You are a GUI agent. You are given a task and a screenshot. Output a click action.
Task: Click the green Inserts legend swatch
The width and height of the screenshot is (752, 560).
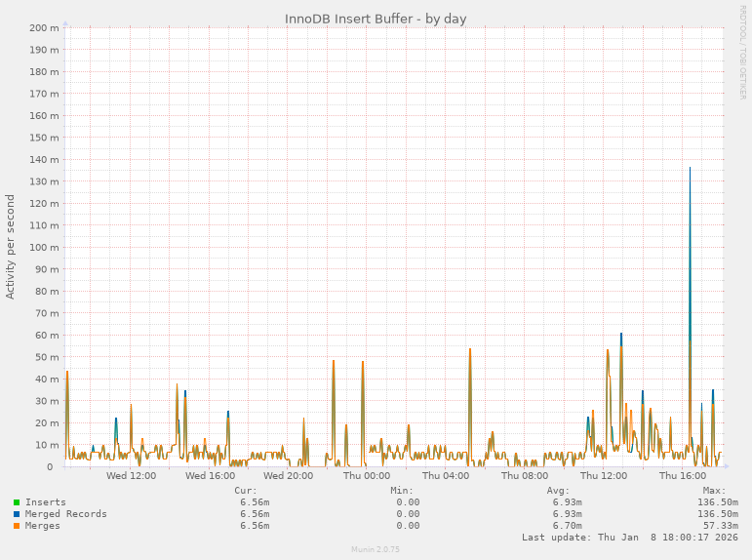tap(17, 502)
